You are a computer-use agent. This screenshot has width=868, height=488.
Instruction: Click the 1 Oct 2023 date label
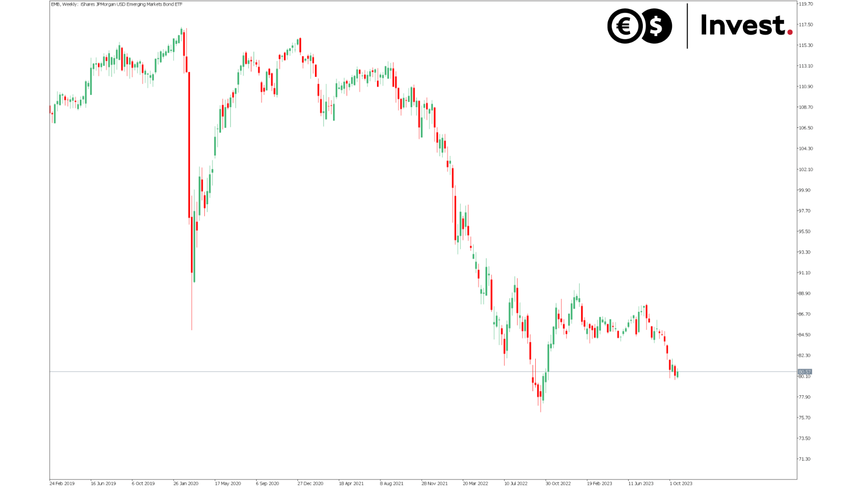[681, 483]
